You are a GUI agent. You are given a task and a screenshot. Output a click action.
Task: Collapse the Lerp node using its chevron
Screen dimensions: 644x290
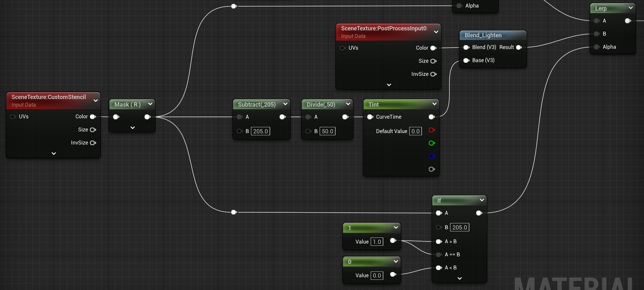631,8
